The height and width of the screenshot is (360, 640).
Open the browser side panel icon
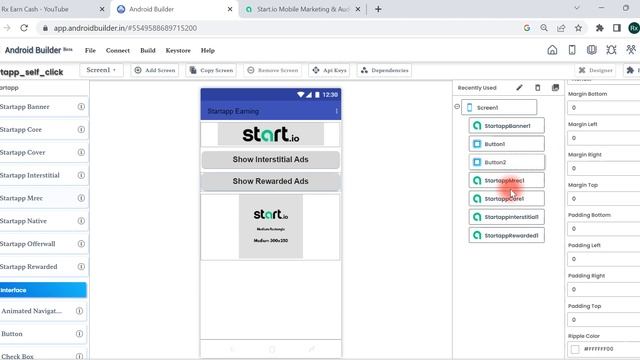tap(617, 28)
